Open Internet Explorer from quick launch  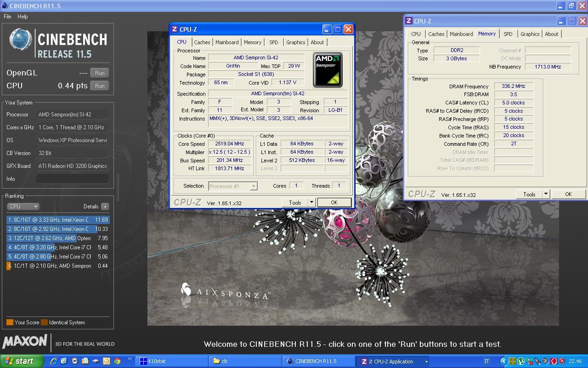54,361
